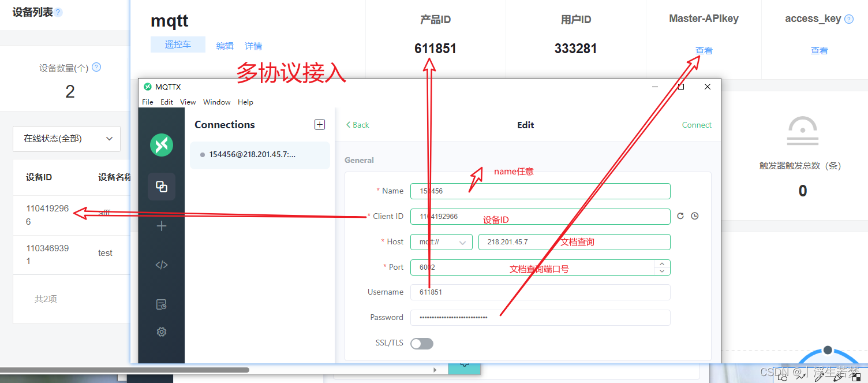Open the 在线状态(全部) dropdown
The height and width of the screenshot is (383, 868).
click(67, 139)
